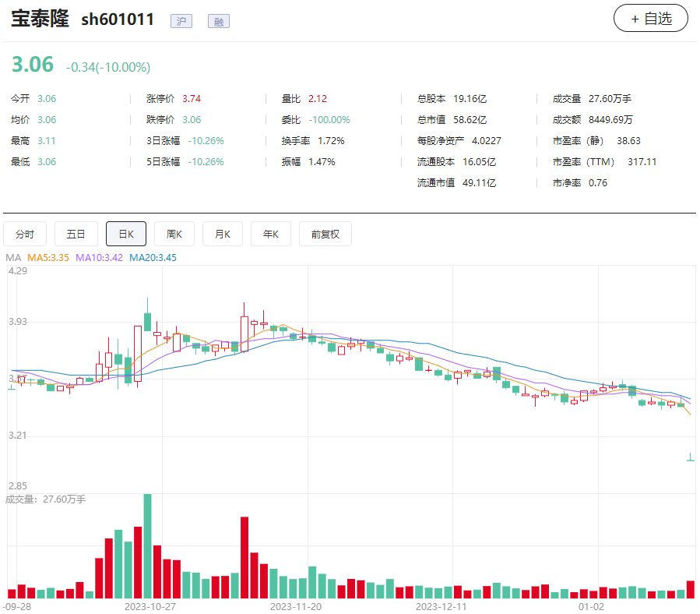Viewport: 700px width, 614px height.
Task: Click the latest limit-down candlestick near 3.06
Action: 691,458
